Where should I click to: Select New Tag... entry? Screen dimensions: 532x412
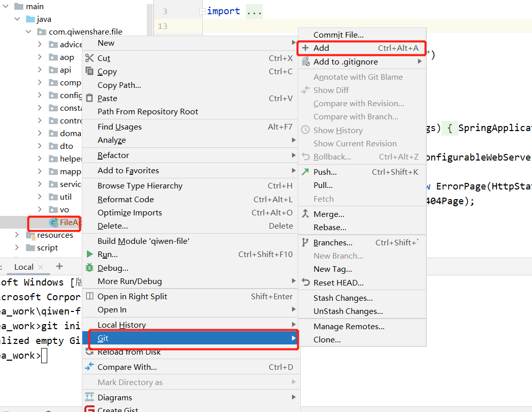coord(362,269)
